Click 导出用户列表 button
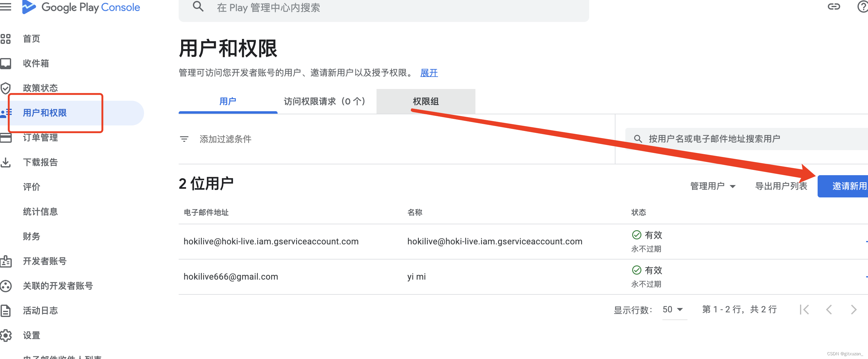This screenshot has height=359, width=868. (x=781, y=186)
